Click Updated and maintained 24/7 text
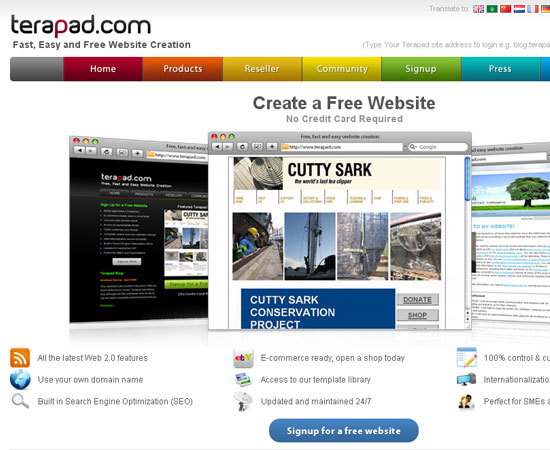550x450 pixels. (316, 401)
